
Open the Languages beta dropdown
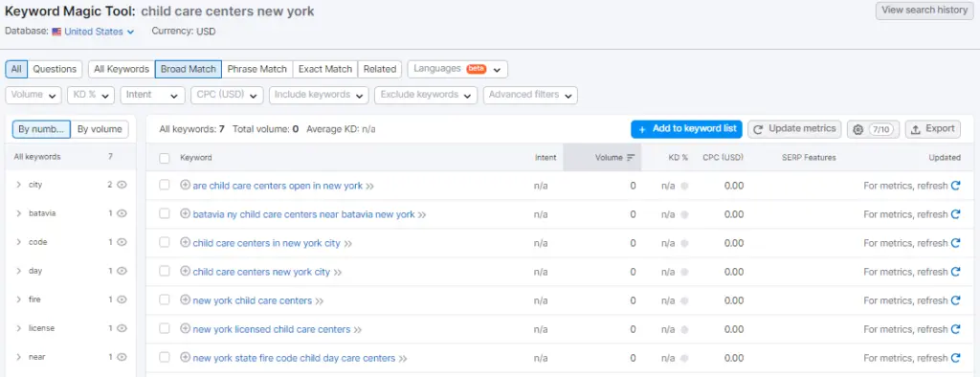(x=457, y=69)
